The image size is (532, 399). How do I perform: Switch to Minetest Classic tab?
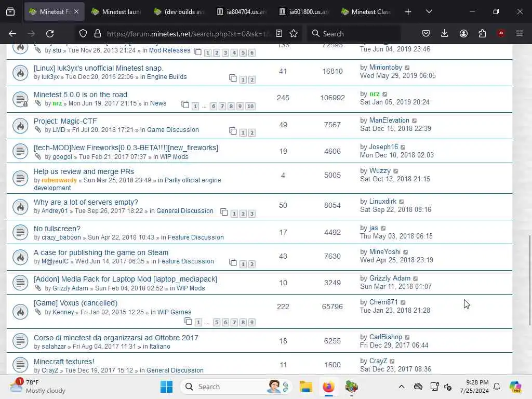[366, 12]
